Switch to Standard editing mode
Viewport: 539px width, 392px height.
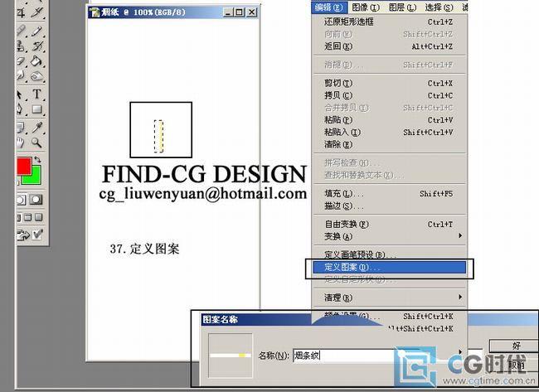pyautogui.click(x=22, y=200)
